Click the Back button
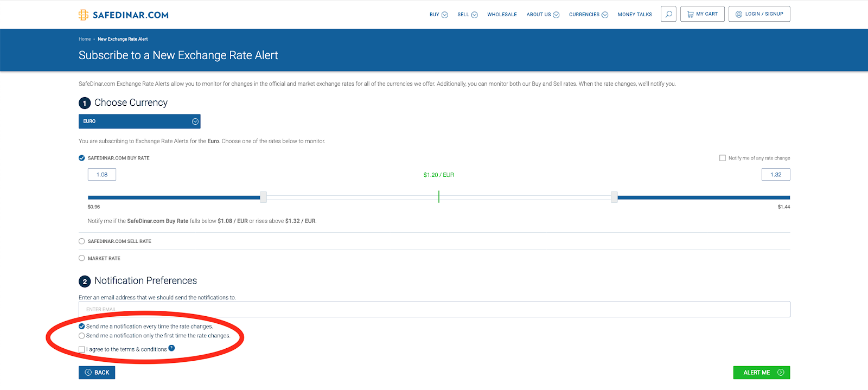Image resolution: width=868 pixels, height=390 pixels. (97, 373)
